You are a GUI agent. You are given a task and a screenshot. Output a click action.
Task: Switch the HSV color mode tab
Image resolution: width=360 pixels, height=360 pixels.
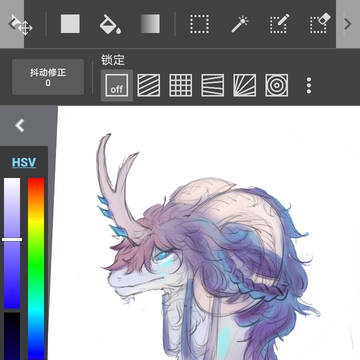tap(24, 162)
